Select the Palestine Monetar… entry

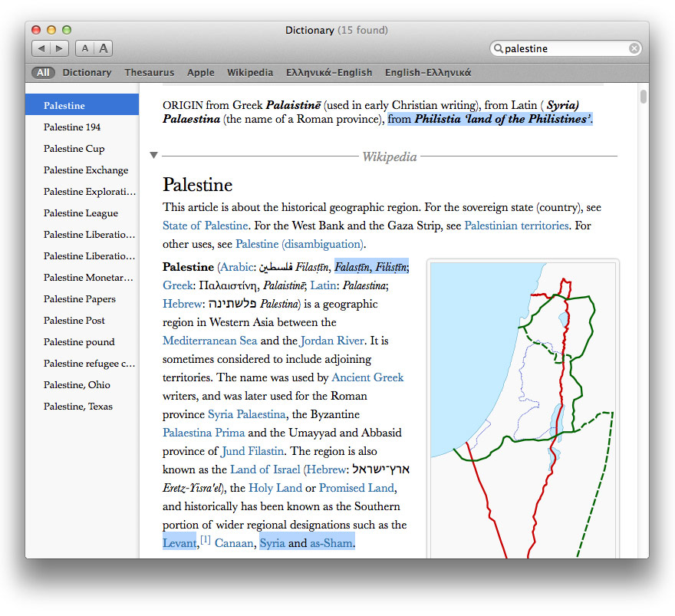coord(82,277)
